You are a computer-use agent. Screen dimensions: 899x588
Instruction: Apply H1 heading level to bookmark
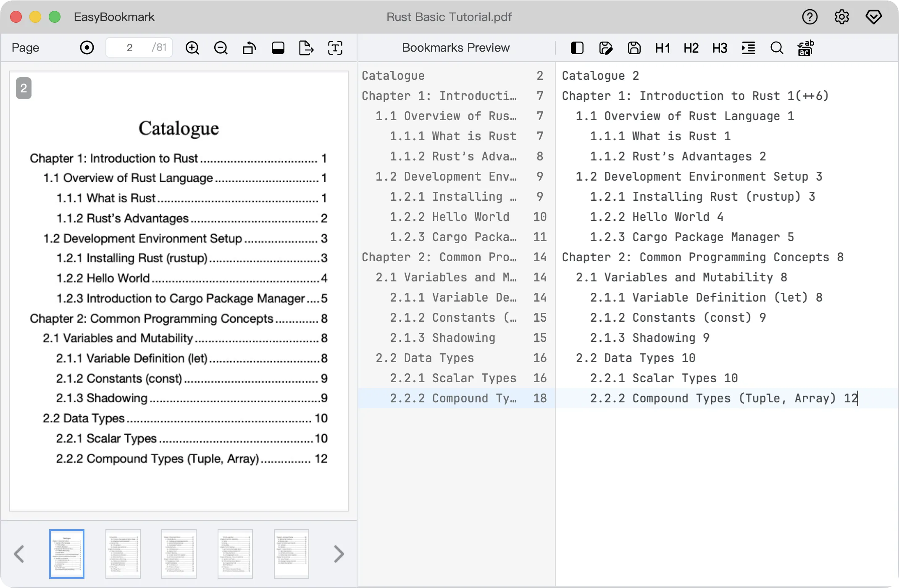pos(662,47)
